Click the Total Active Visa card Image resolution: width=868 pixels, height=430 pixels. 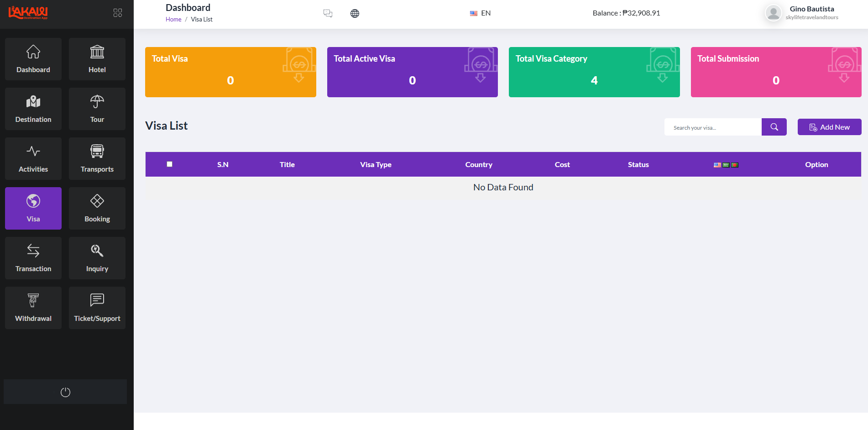(x=413, y=72)
